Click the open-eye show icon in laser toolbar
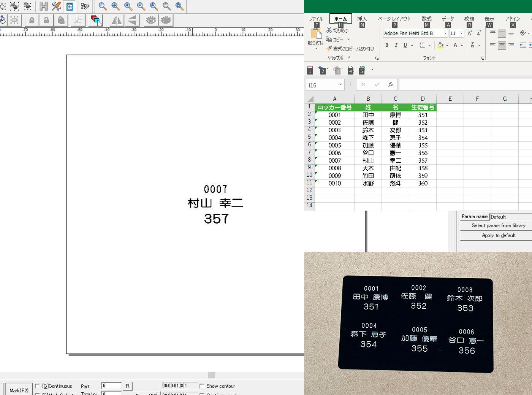Image resolution: width=532 pixels, height=395 pixels. [x=151, y=20]
